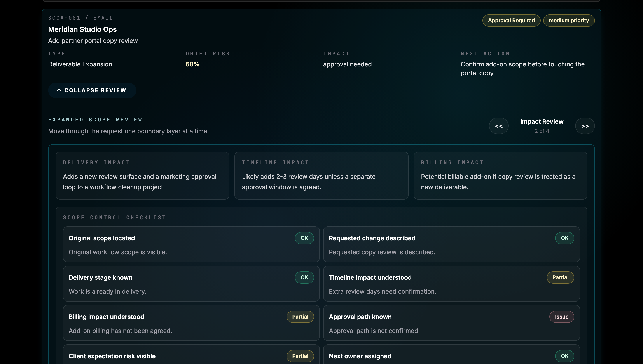
Task: Click the approval needed impact value
Action: [x=347, y=64]
